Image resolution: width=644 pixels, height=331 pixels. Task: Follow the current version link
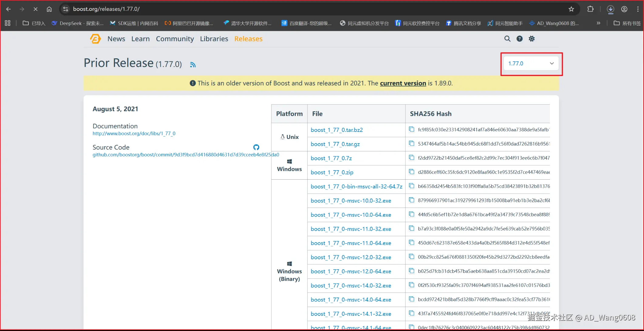pos(403,83)
